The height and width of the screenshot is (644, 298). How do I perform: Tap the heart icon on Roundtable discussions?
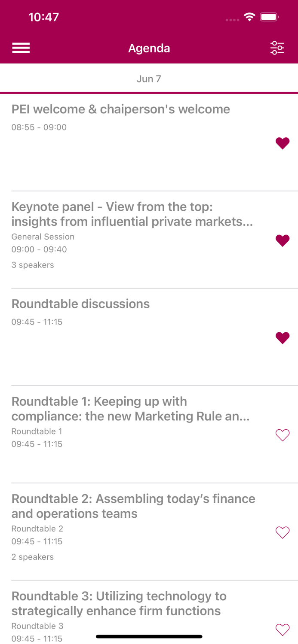point(283,338)
